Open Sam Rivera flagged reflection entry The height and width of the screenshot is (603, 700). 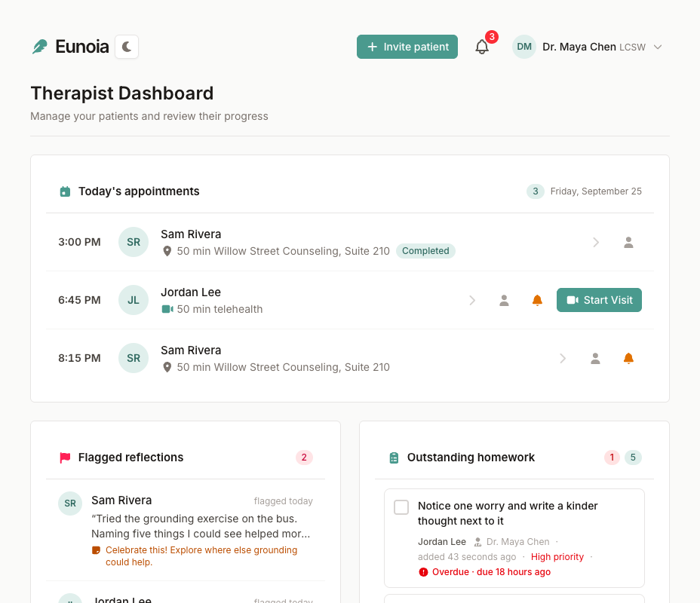click(186, 531)
